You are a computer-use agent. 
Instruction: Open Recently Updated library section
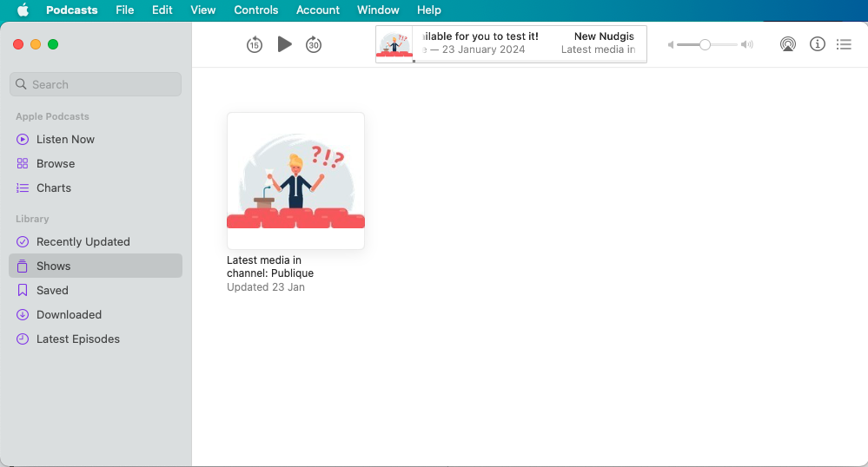point(96,242)
